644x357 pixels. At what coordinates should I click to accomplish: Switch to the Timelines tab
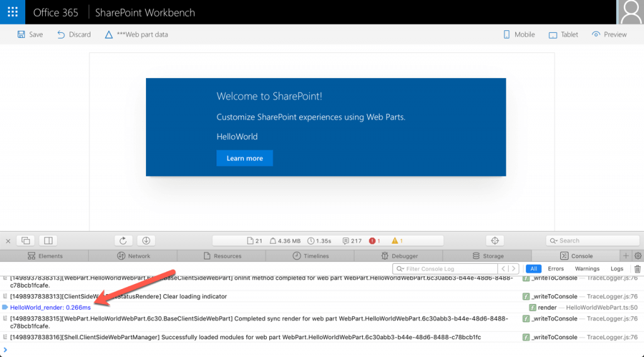point(310,256)
